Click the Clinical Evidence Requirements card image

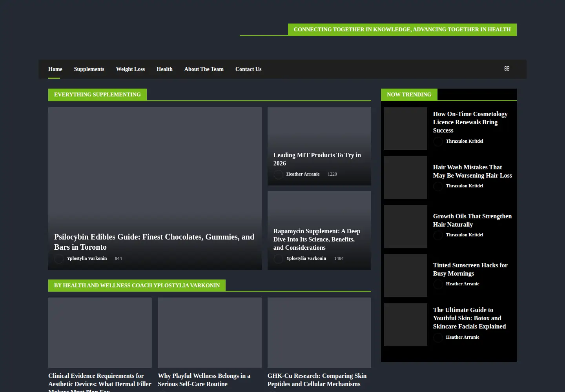pos(100,333)
